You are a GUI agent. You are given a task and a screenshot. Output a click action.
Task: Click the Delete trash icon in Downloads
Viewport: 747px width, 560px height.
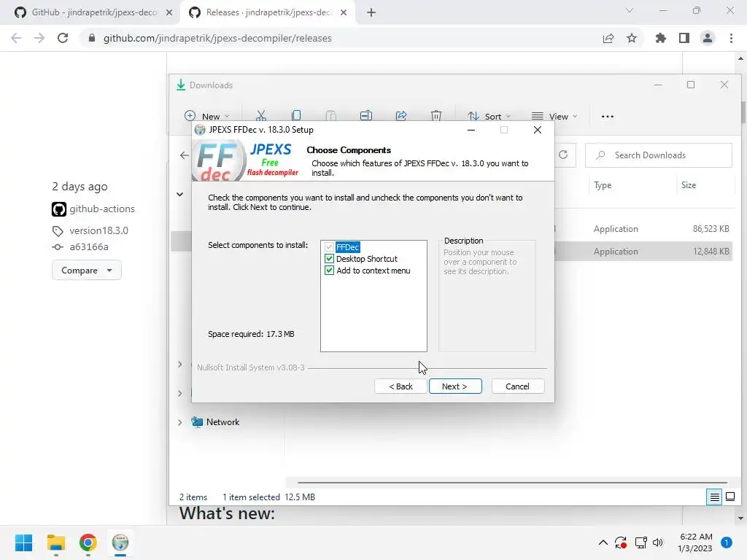[436, 116]
